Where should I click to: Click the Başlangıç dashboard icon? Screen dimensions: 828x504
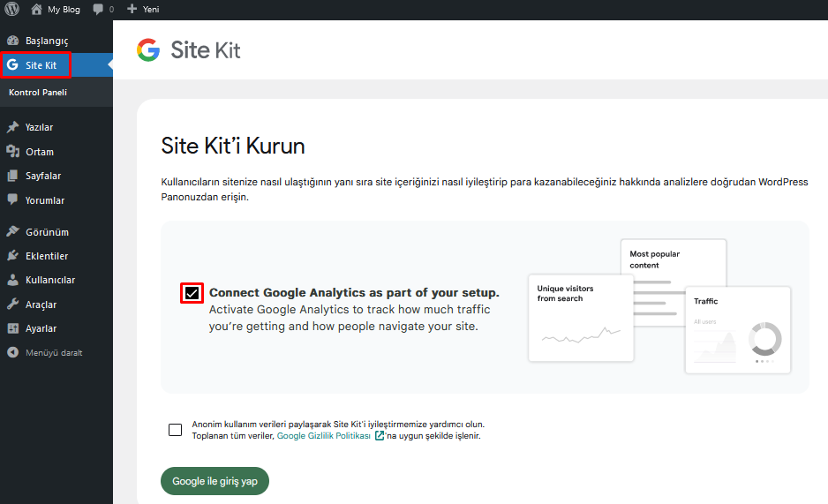(12, 41)
